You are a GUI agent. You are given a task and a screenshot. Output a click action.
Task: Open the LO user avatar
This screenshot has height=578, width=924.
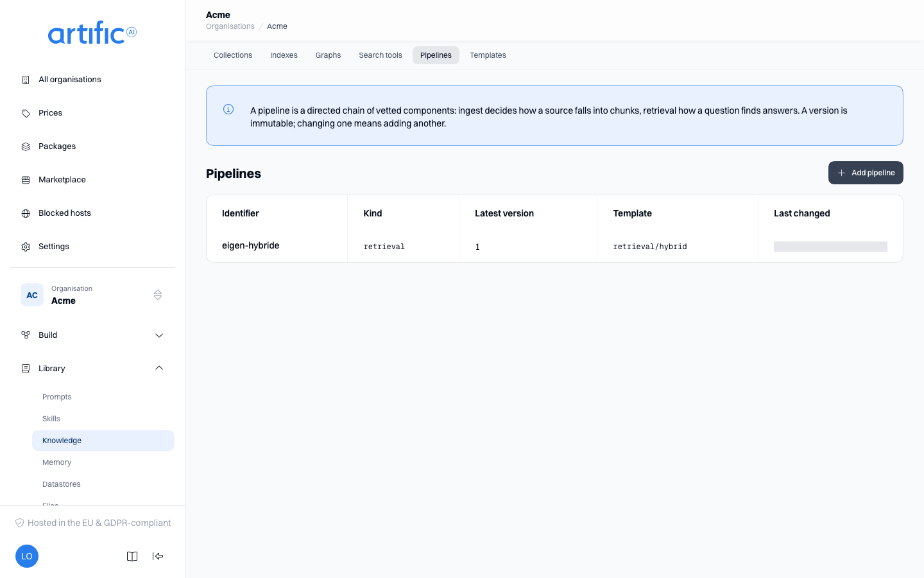click(x=27, y=556)
